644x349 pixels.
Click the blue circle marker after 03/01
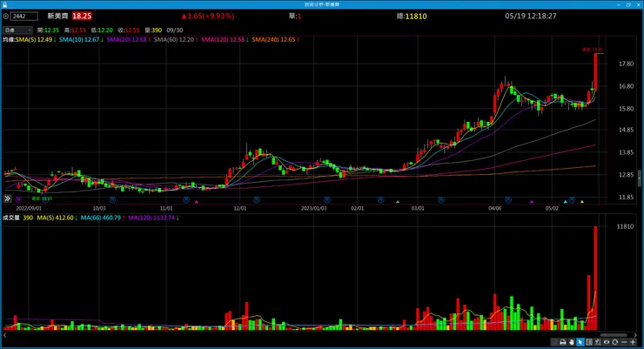441,200
